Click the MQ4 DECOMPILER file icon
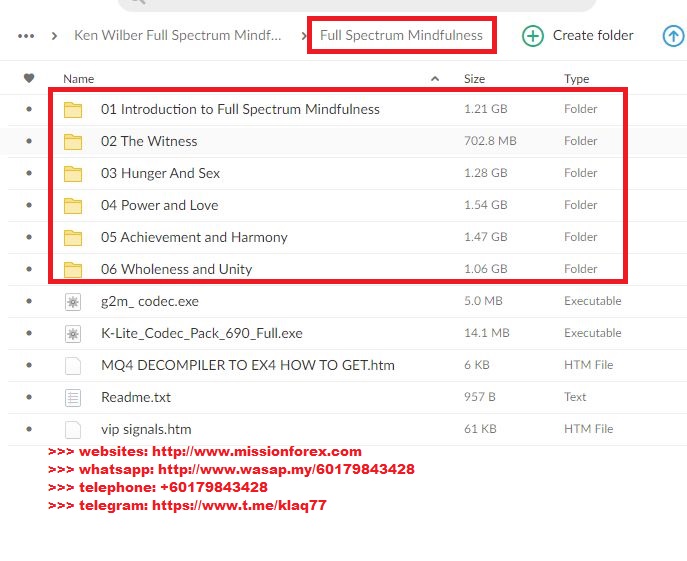The image size is (687, 561). tap(73, 366)
